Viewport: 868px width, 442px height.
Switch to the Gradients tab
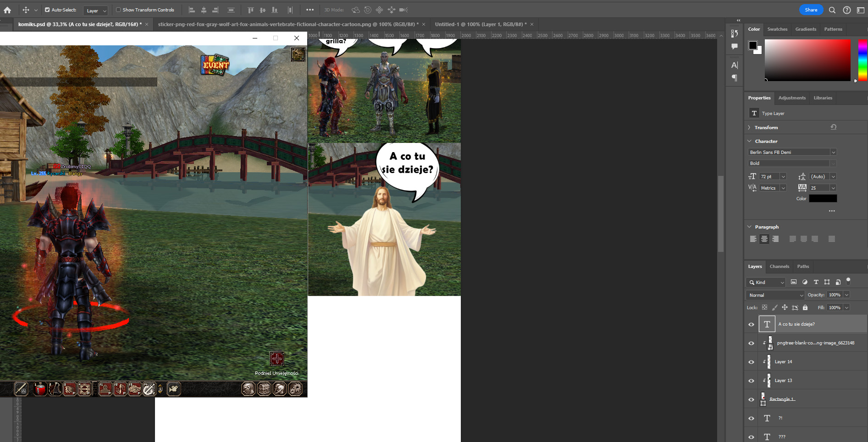(x=806, y=29)
